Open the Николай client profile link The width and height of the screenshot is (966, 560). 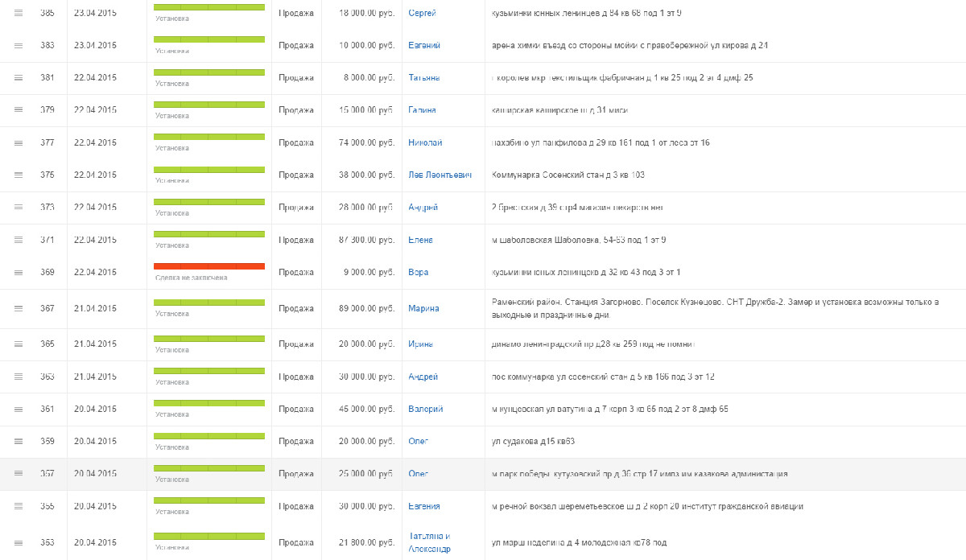425,142
